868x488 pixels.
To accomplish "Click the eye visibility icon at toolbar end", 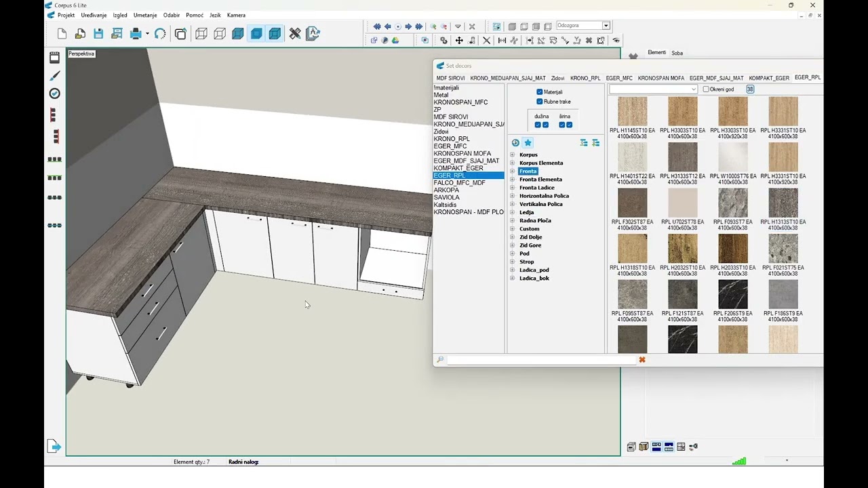I will [616, 41].
